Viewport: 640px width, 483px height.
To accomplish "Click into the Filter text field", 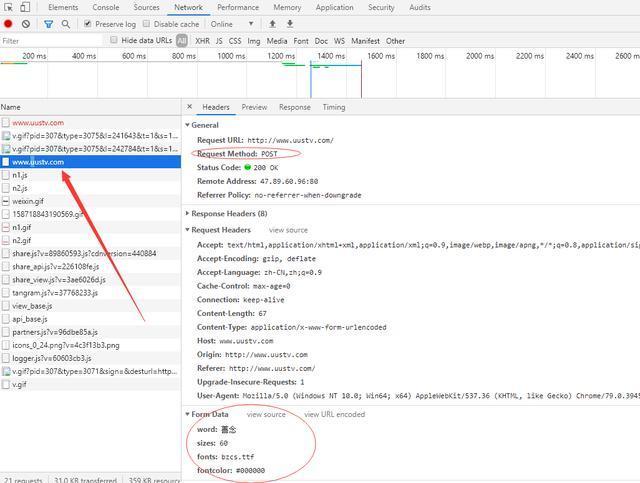I will click(52, 41).
